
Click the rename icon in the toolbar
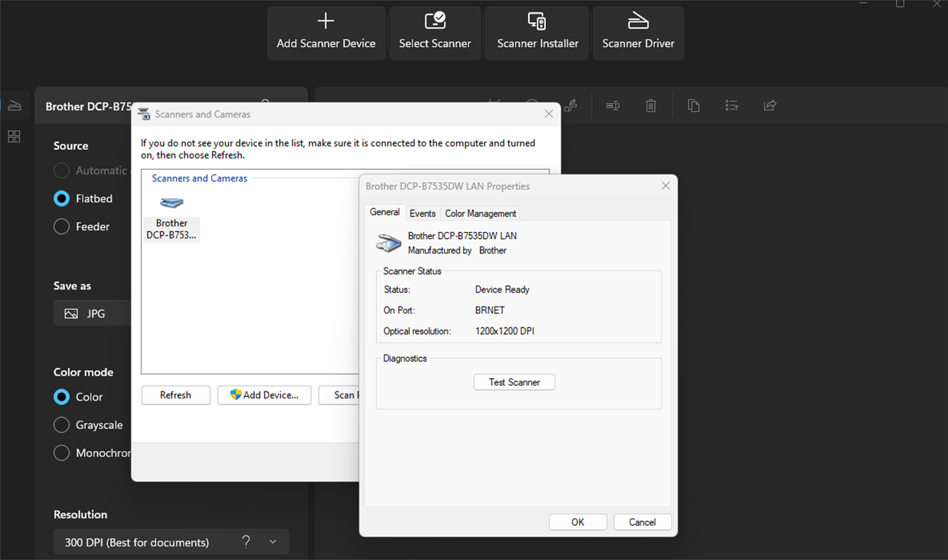613,105
